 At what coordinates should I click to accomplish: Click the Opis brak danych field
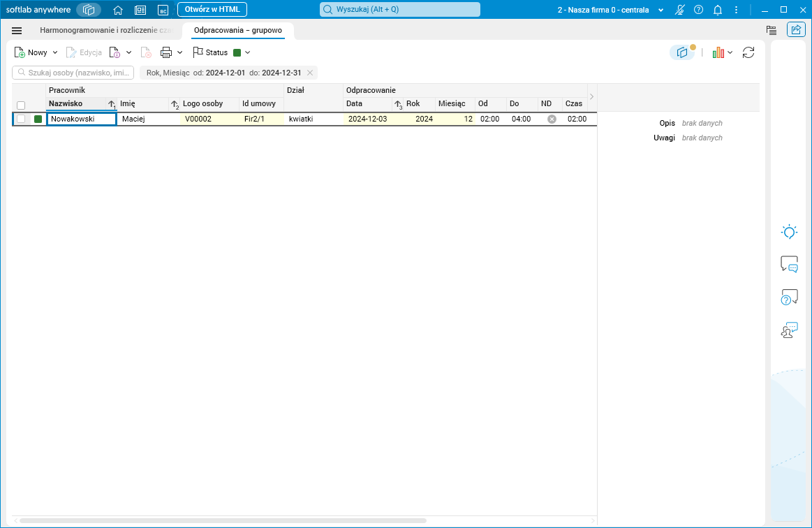click(x=702, y=124)
